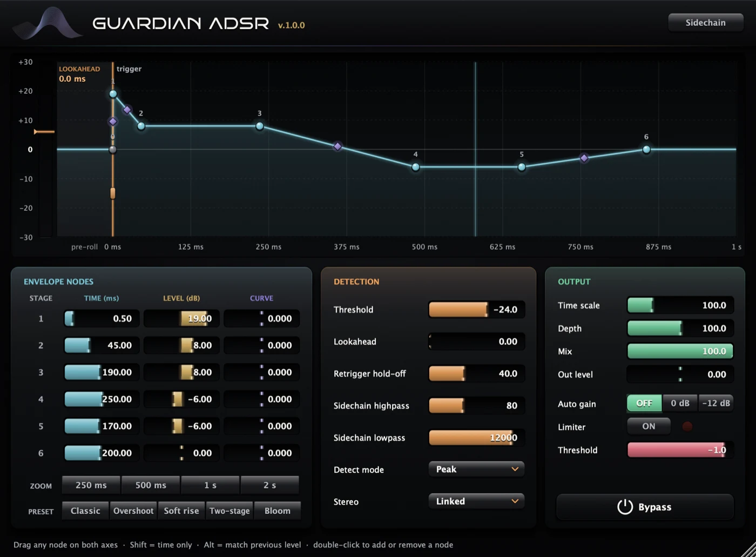Click the Retrigger hold-off slider

[476, 373]
